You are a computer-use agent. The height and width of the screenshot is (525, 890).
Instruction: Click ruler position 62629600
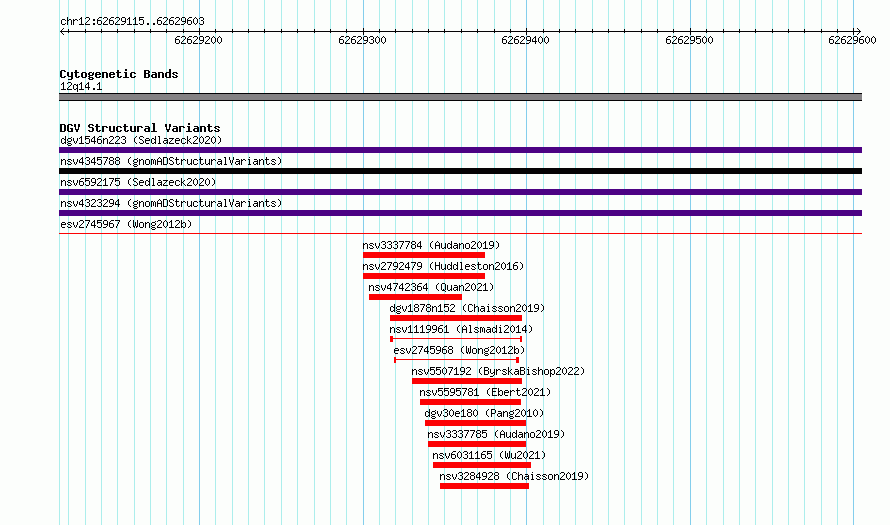[853, 40]
